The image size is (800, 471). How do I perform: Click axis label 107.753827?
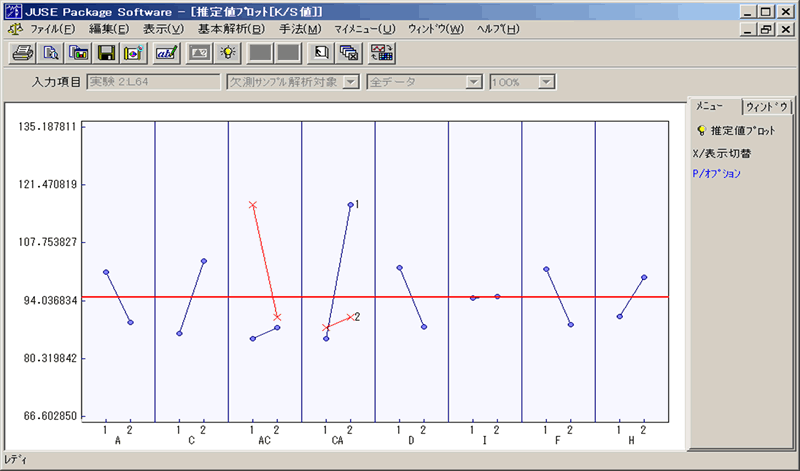click(x=47, y=242)
